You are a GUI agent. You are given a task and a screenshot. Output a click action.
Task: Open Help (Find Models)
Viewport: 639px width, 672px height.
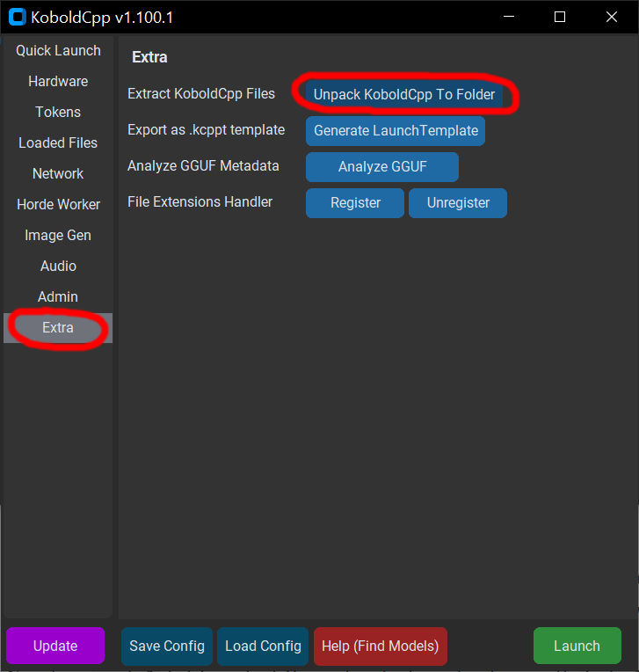381,646
